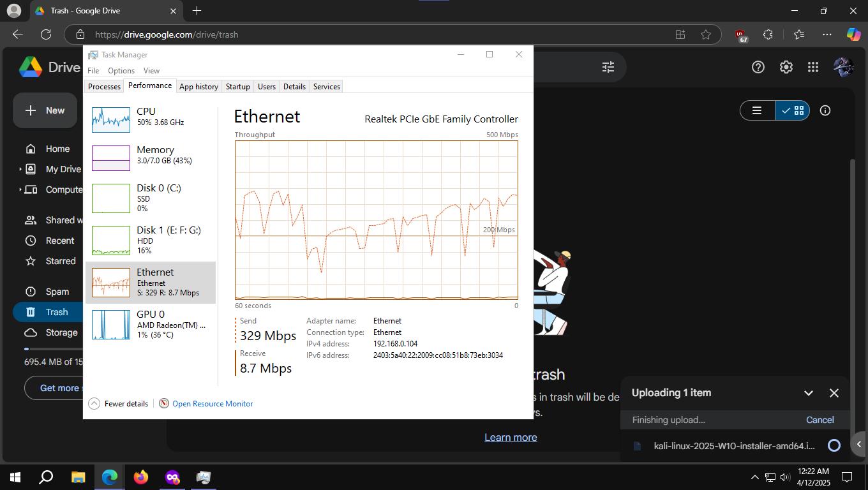This screenshot has width=868, height=490.
Task: Expand the Computers tree arrow
Action: coord(20,189)
